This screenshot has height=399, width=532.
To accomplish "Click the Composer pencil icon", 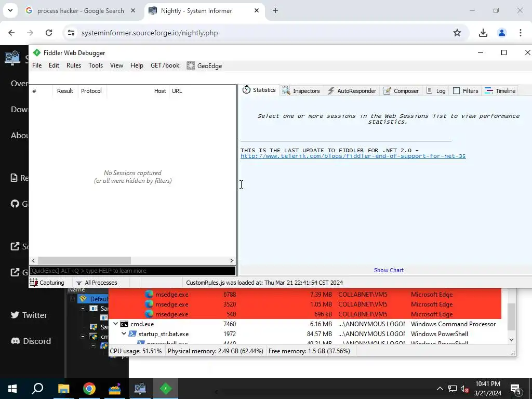I will tap(387, 90).
